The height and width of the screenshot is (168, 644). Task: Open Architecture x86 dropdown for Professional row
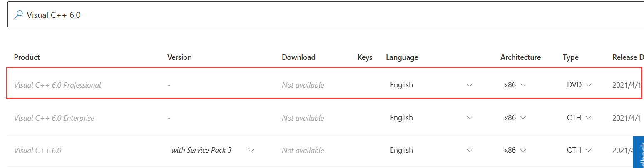(515, 85)
